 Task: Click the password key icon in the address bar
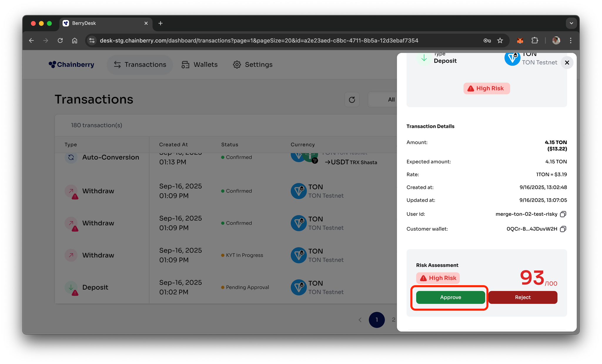487,41
